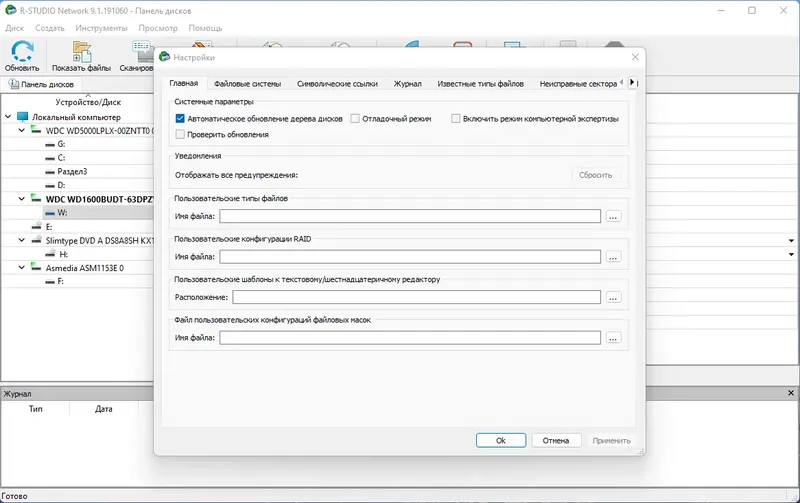Switch to the Файловые системы tab
Viewport: 800px width, 503px height.
247,84
